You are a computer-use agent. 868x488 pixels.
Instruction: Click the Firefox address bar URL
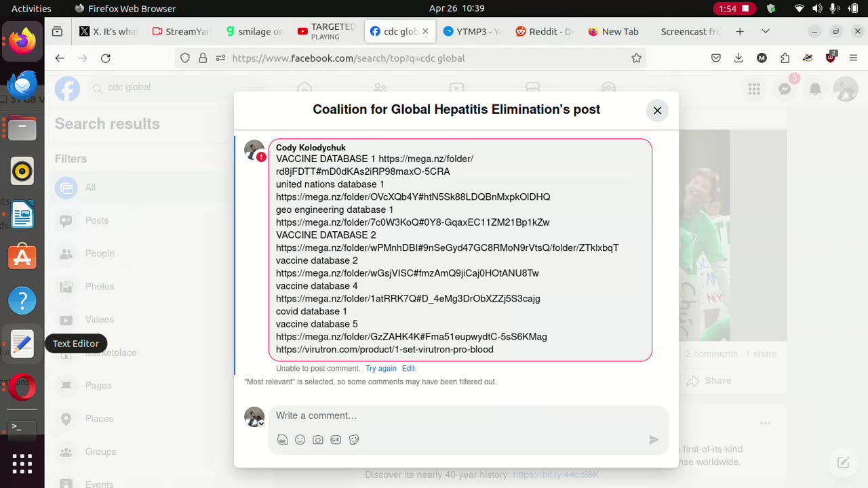click(x=349, y=58)
